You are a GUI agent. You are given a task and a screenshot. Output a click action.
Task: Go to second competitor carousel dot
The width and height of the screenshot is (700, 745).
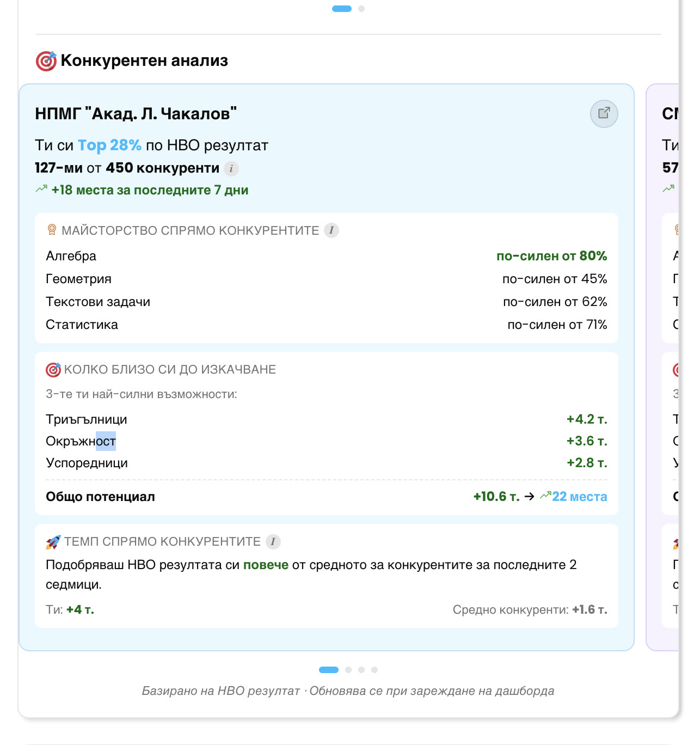[x=348, y=670]
